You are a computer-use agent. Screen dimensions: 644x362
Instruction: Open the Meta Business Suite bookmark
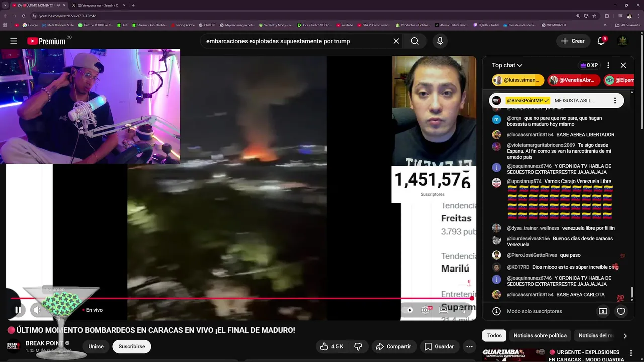[58, 25]
